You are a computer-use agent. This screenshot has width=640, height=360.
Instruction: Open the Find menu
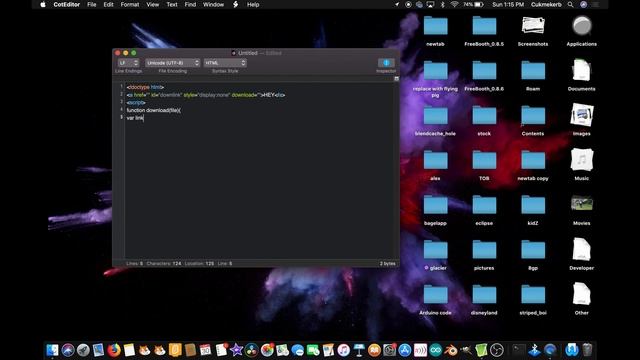(190, 4)
